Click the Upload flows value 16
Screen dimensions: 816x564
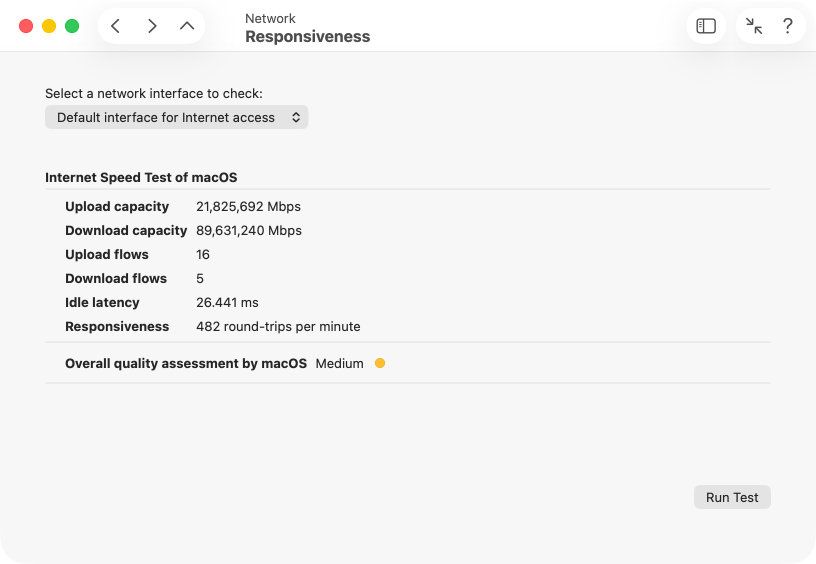203,254
